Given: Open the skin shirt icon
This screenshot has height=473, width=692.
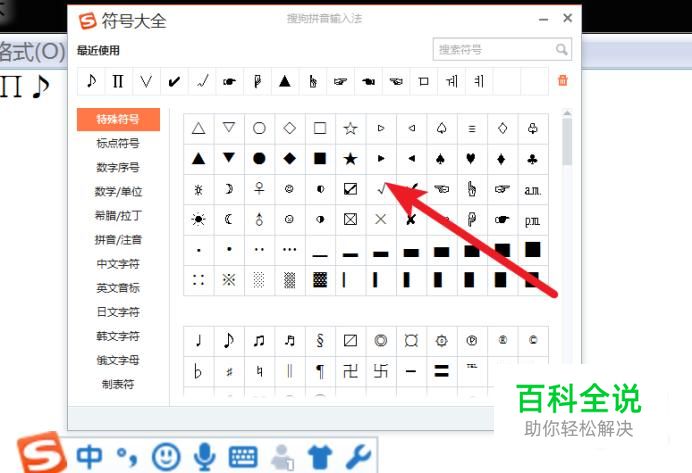Looking at the screenshot, I should (x=320, y=457).
